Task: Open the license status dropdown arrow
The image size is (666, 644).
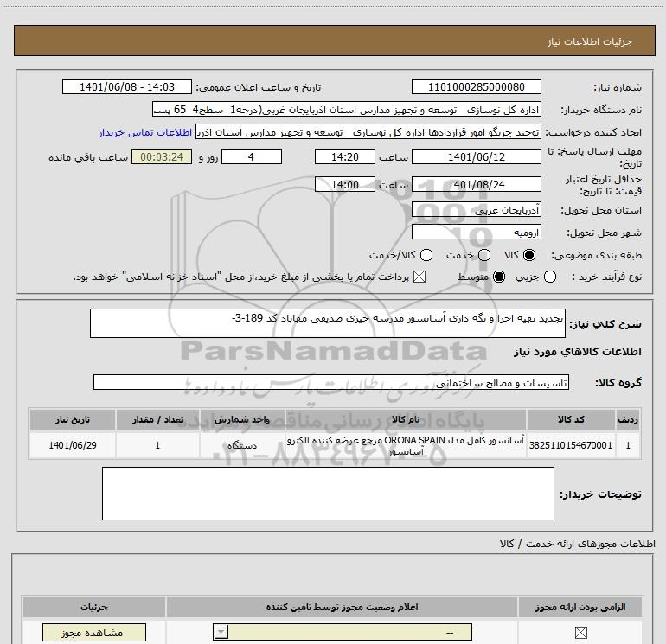Action: [x=221, y=632]
